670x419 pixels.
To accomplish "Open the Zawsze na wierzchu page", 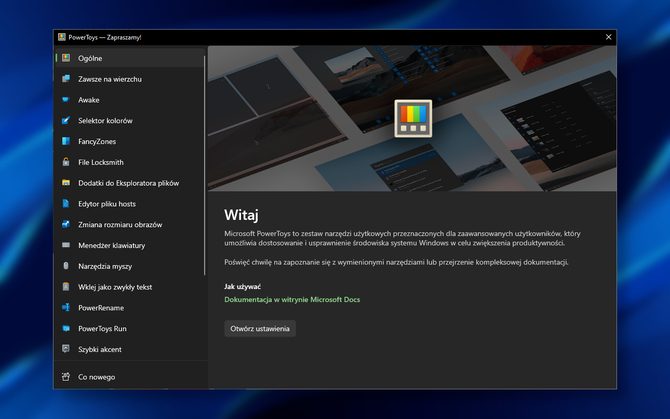I will [x=130, y=79].
